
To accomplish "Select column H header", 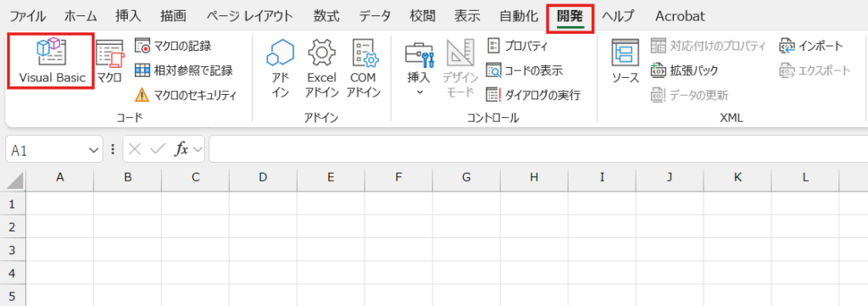I will coord(534,178).
